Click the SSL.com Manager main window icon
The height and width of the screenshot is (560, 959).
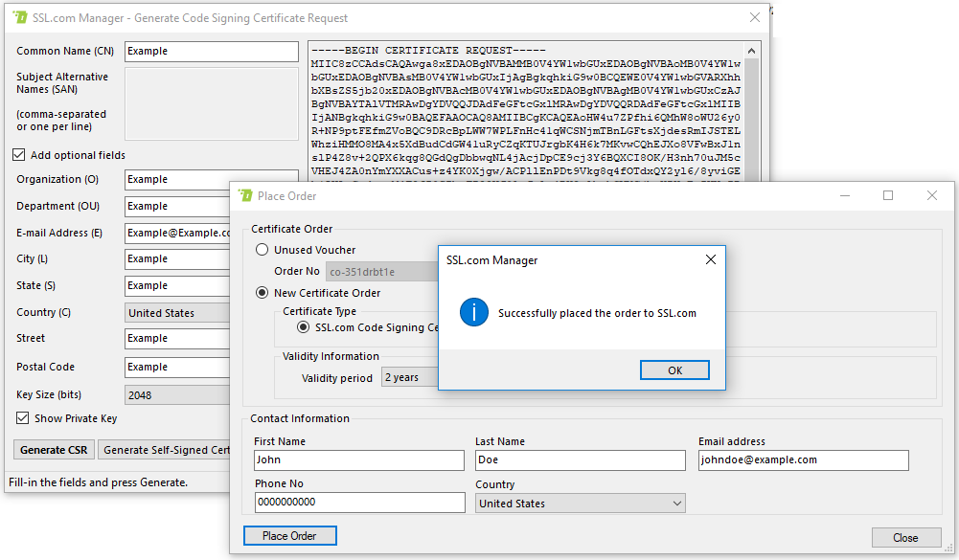click(x=20, y=17)
